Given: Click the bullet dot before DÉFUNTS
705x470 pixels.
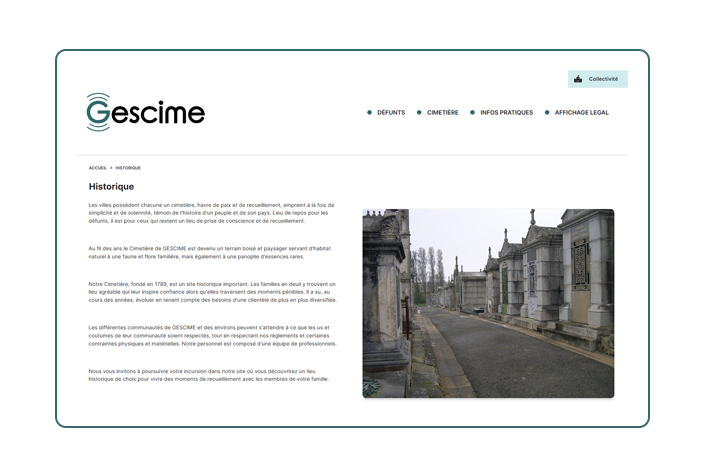Looking at the screenshot, I should (x=369, y=113).
